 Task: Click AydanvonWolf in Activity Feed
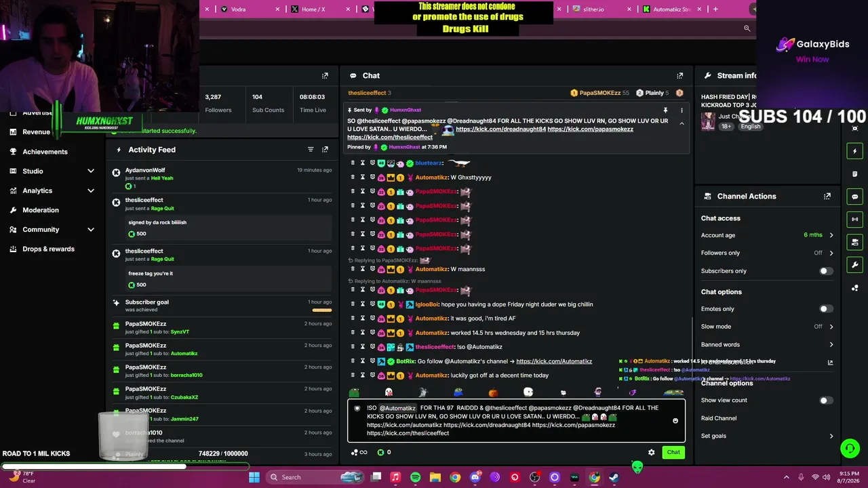[145, 170]
